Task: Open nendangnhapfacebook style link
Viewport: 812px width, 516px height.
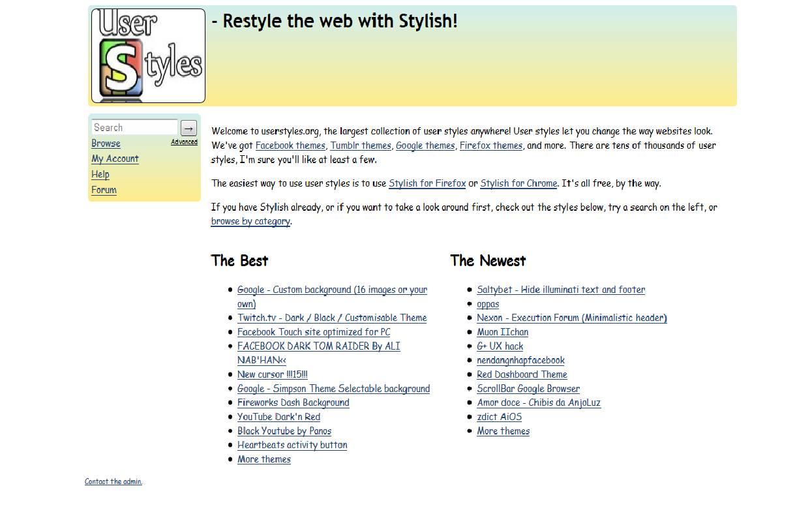Action: [x=520, y=360]
